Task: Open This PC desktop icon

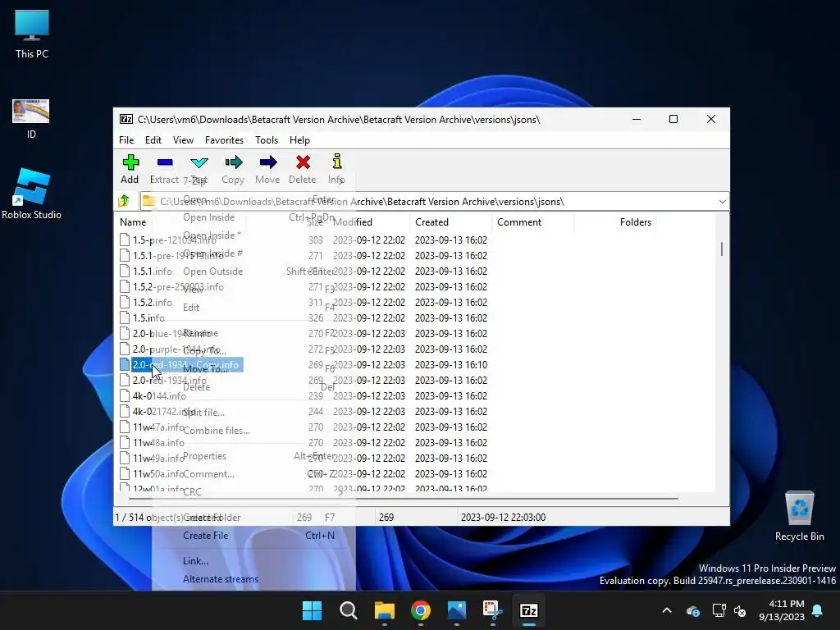Action: (32, 25)
